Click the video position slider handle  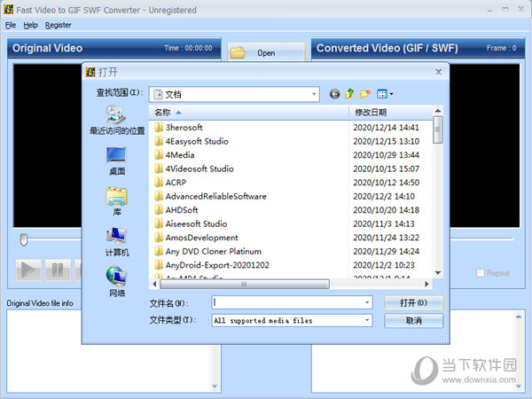23,240
